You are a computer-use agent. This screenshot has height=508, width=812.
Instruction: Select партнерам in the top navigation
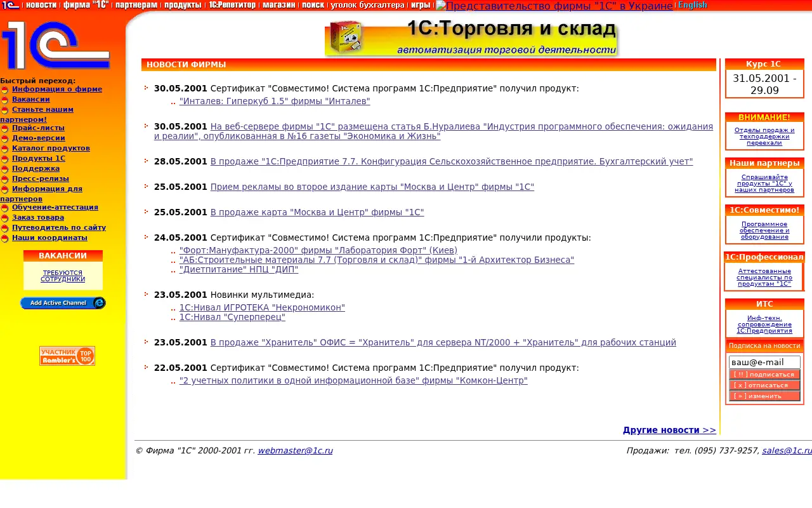point(136,5)
